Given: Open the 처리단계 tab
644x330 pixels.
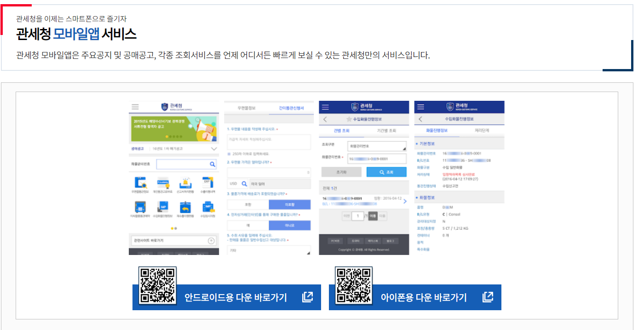Looking at the screenshot, I should [482, 131].
